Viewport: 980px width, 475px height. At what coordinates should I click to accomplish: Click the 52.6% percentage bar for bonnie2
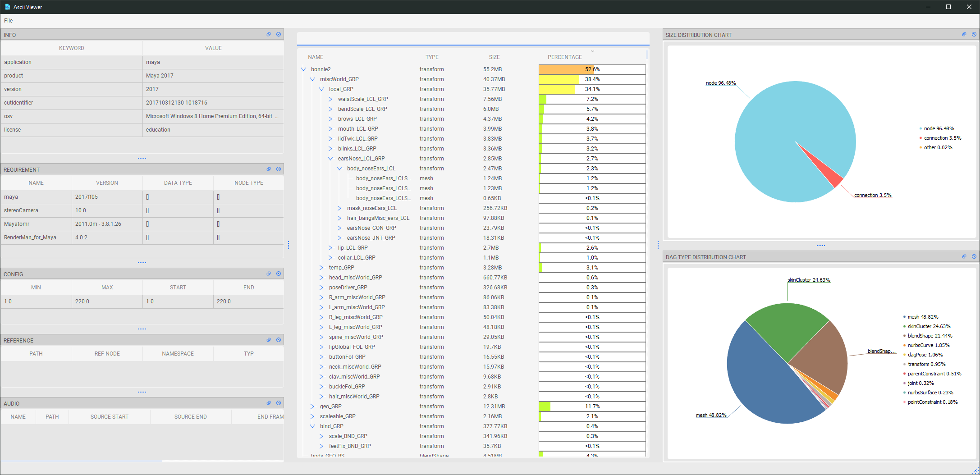(x=592, y=69)
